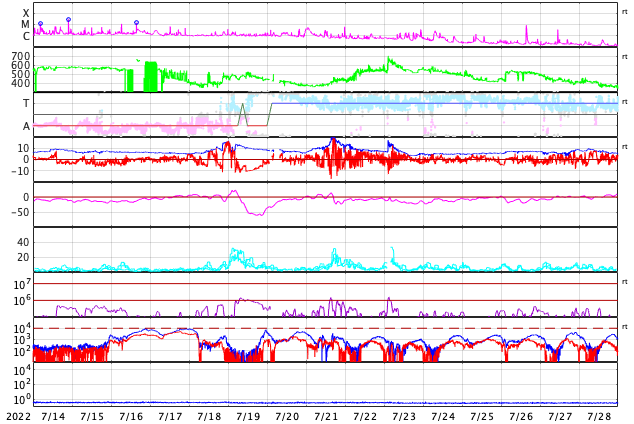
Task: Click the '10^7' axis label
Action: 22,284
